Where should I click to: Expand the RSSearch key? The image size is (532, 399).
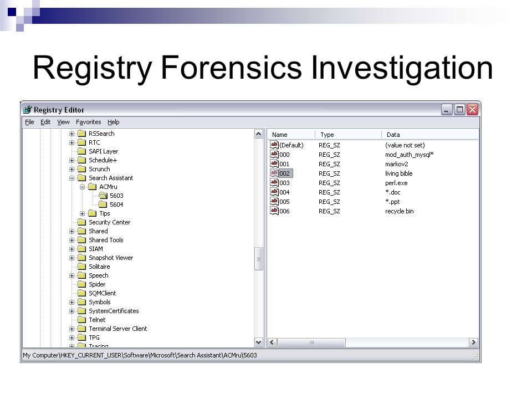(x=71, y=134)
